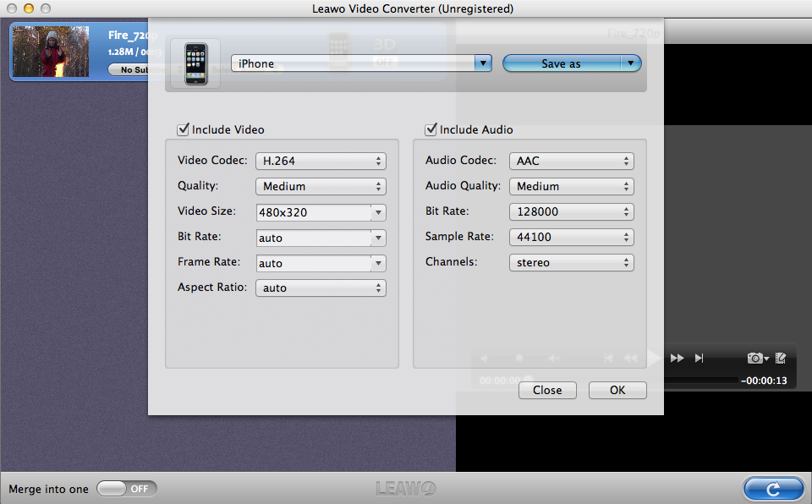This screenshot has width=812, height=504.
Task: Expand the Video Size dropdown arrow
Action: click(379, 212)
